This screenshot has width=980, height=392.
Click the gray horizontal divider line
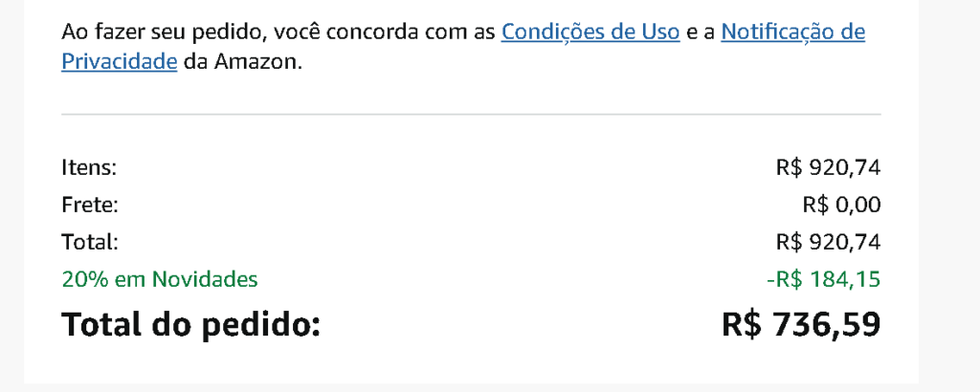coord(471,114)
